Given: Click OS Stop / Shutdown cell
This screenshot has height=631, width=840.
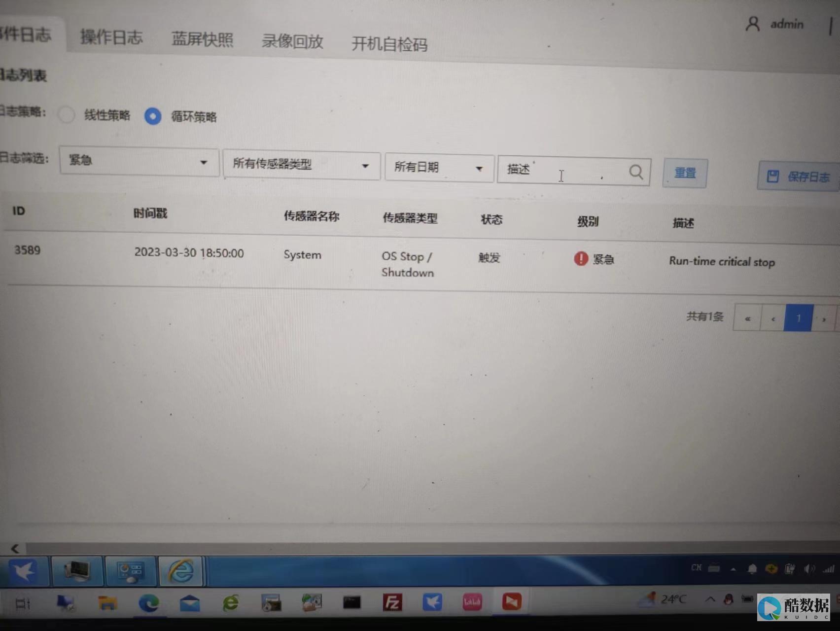Looking at the screenshot, I should tap(407, 264).
